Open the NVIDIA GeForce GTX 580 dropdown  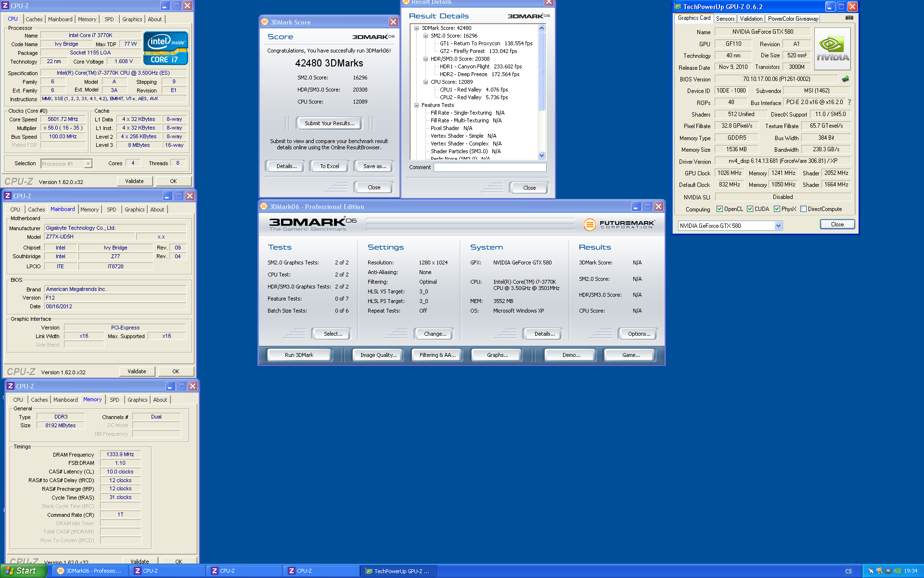coord(778,225)
